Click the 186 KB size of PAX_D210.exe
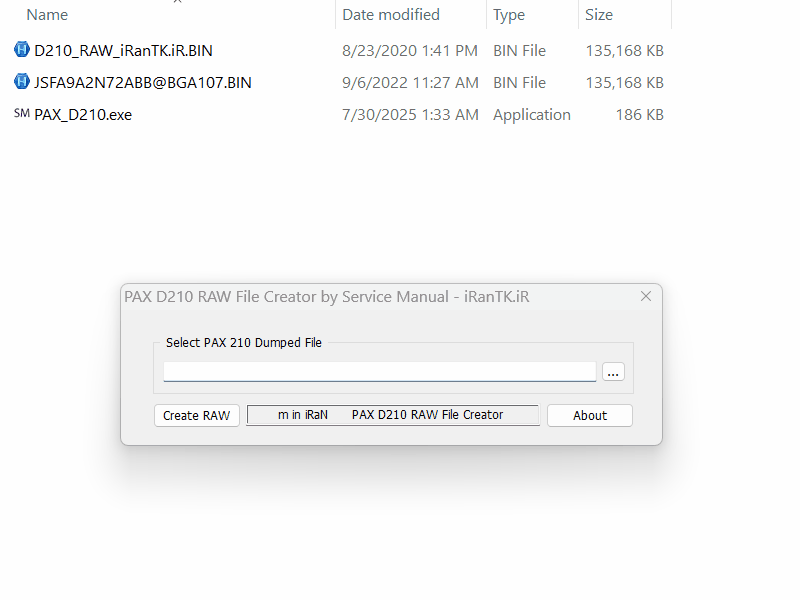 639,115
